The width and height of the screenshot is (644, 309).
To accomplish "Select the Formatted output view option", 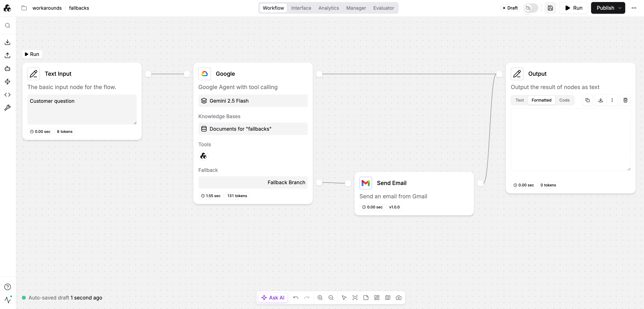I will pyautogui.click(x=541, y=100).
